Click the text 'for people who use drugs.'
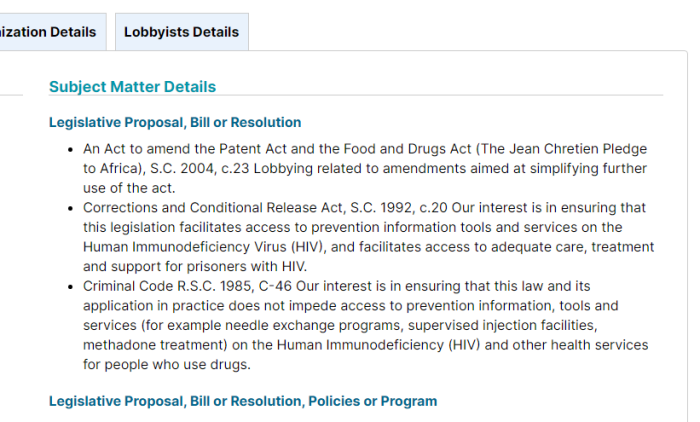This screenshot has height=422, width=700. click(167, 364)
